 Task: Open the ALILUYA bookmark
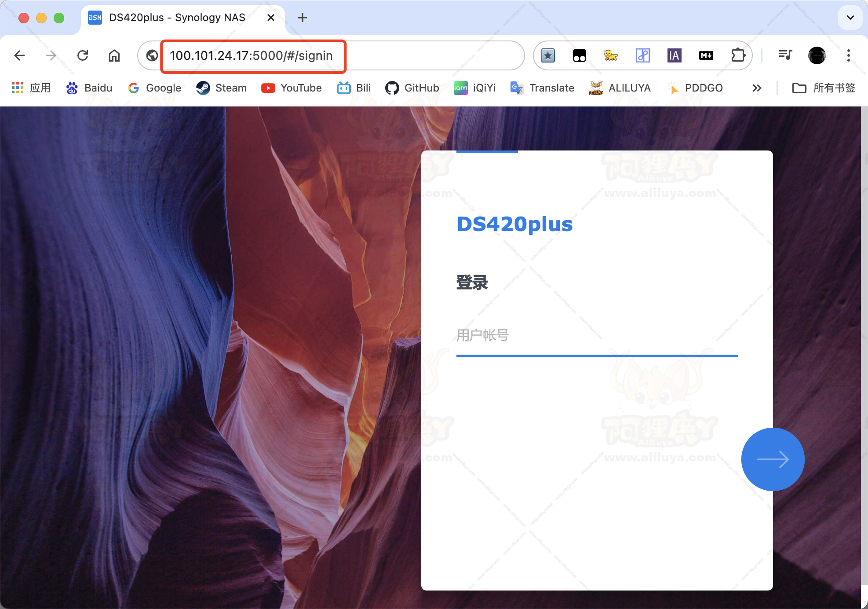click(x=620, y=88)
